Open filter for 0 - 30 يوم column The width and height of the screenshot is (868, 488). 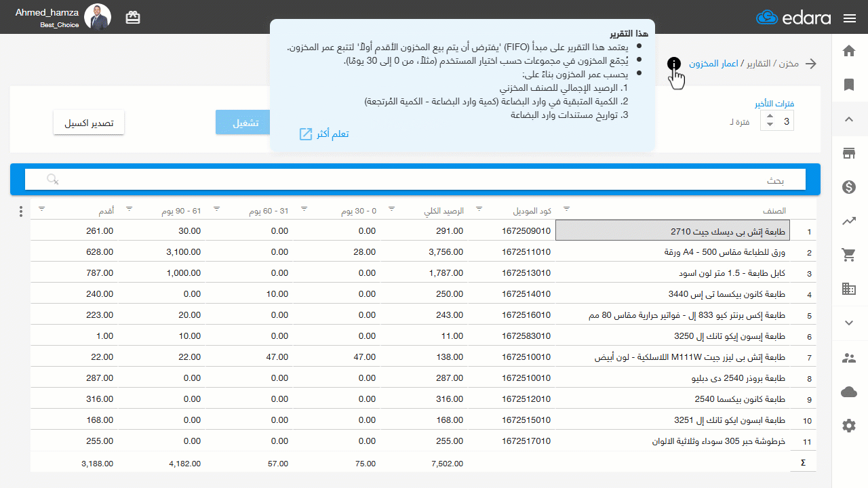pyautogui.click(x=304, y=209)
